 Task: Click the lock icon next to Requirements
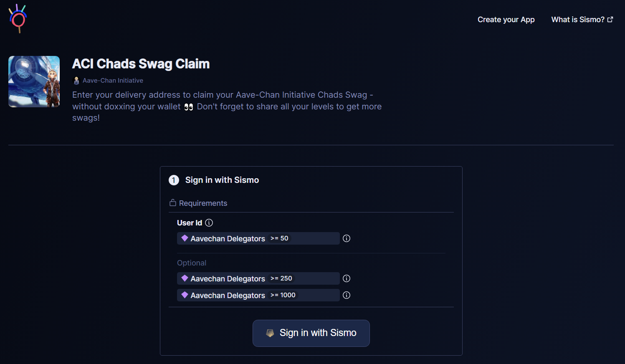tap(173, 203)
